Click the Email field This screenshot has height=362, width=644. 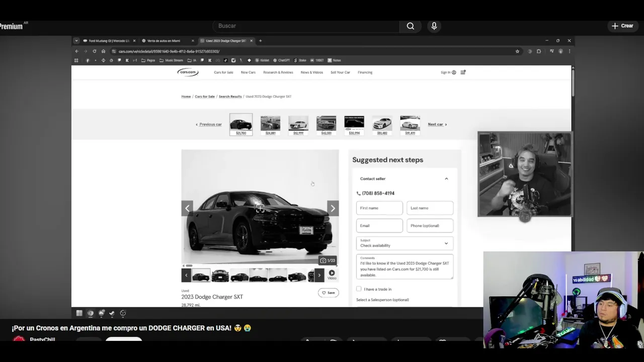click(x=379, y=226)
